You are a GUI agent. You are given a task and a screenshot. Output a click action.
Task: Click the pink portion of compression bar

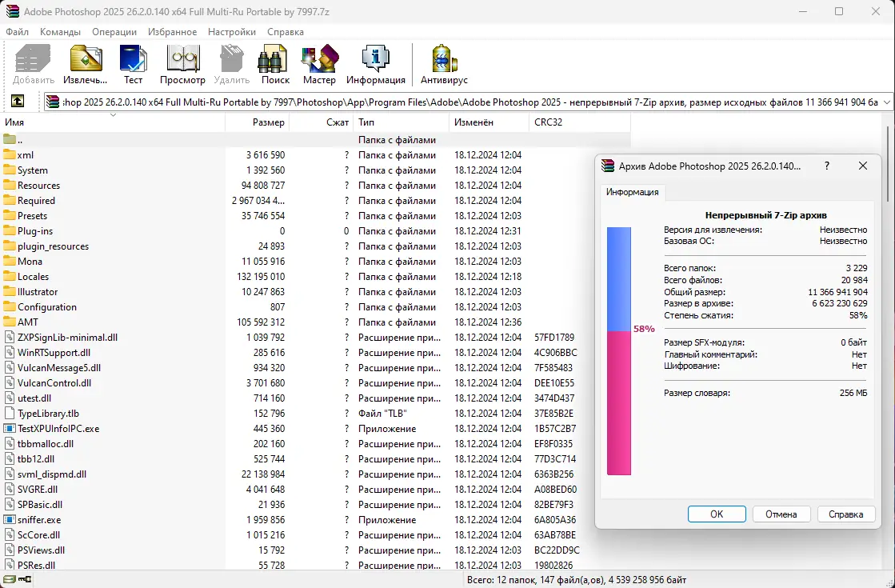[x=619, y=403]
